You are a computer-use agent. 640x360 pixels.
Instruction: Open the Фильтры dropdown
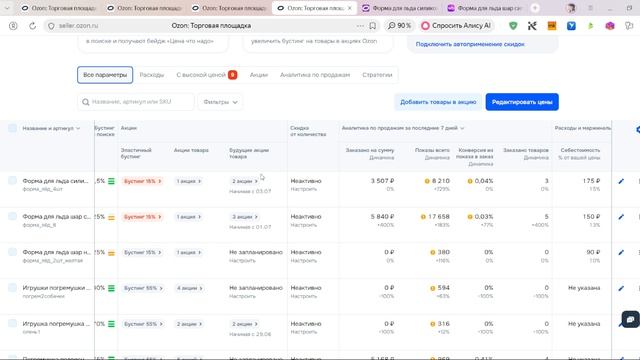point(220,102)
